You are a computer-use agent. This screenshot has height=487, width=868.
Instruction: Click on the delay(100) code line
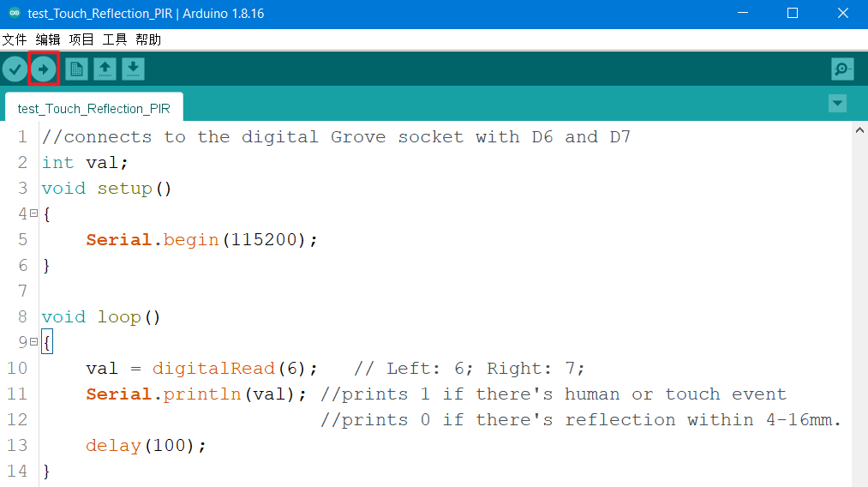click(x=146, y=446)
